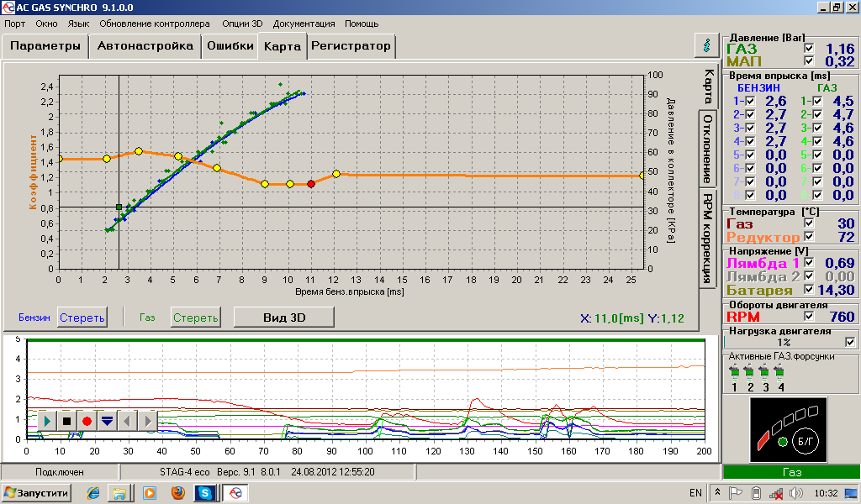Toggle the RPM display checkbox
The height and width of the screenshot is (504, 861).
tap(809, 316)
